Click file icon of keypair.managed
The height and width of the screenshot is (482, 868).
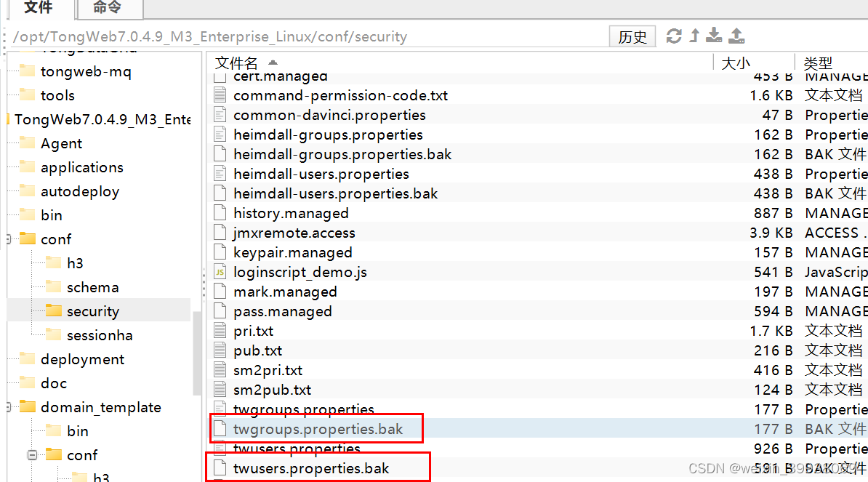pos(220,252)
